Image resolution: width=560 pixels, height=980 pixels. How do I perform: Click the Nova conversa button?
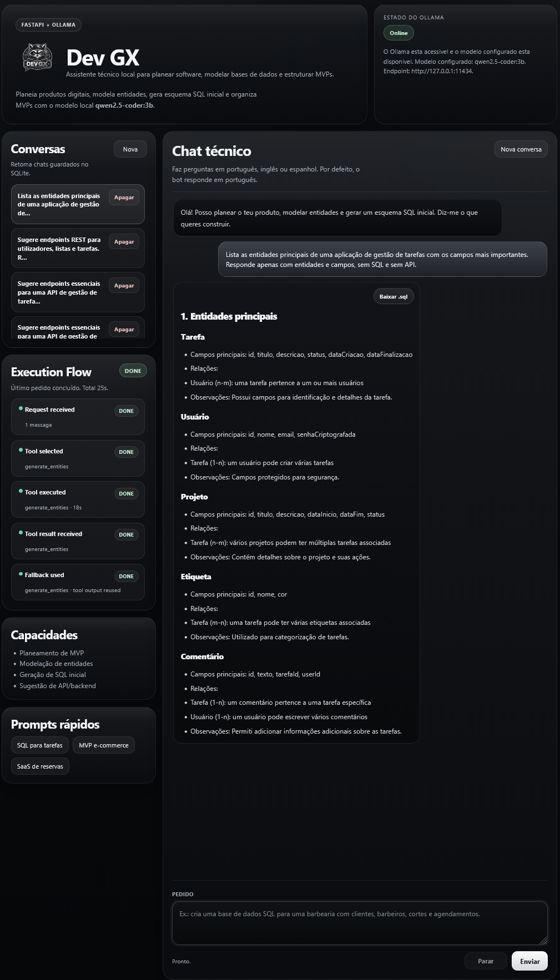point(521,149)
